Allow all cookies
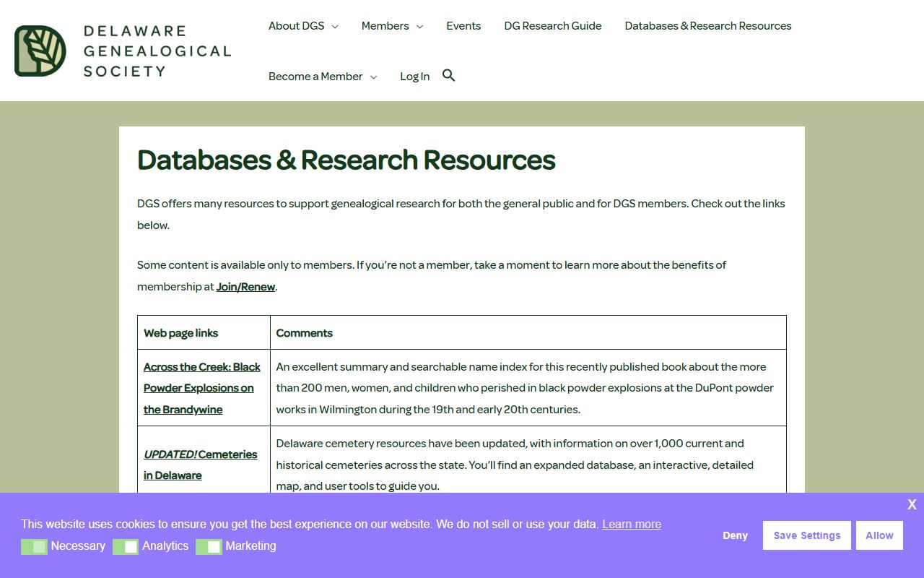 pyautogui.click(x=880, y=535)
